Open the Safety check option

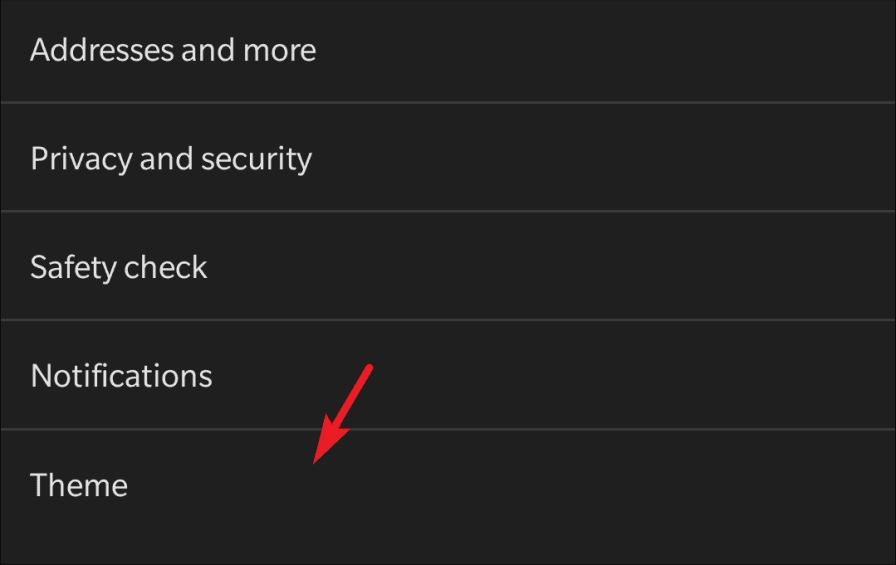[119, 268]
